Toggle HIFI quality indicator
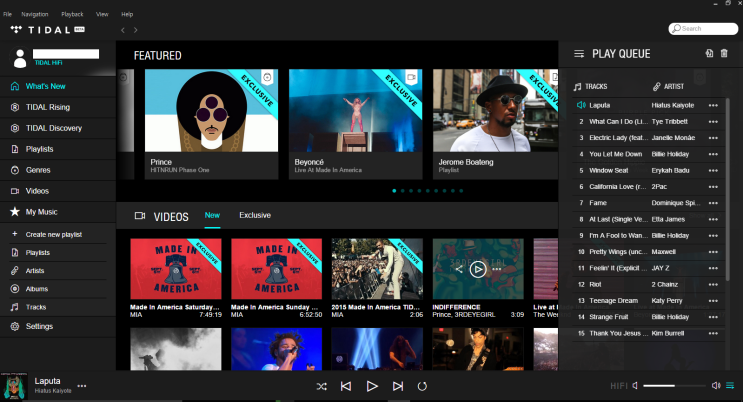Image resolution: width=743 pixels, height=402 pixels. coord(619,386)
